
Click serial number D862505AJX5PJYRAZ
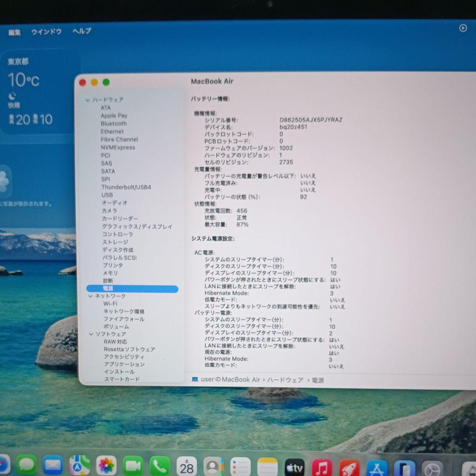point(311,119)
